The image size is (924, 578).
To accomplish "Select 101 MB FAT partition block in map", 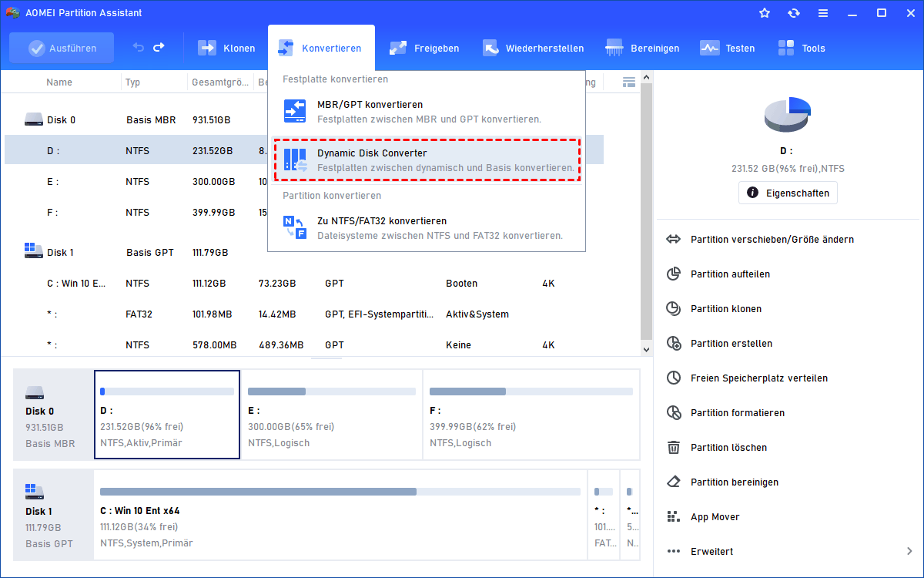I will tap(604, 514).
